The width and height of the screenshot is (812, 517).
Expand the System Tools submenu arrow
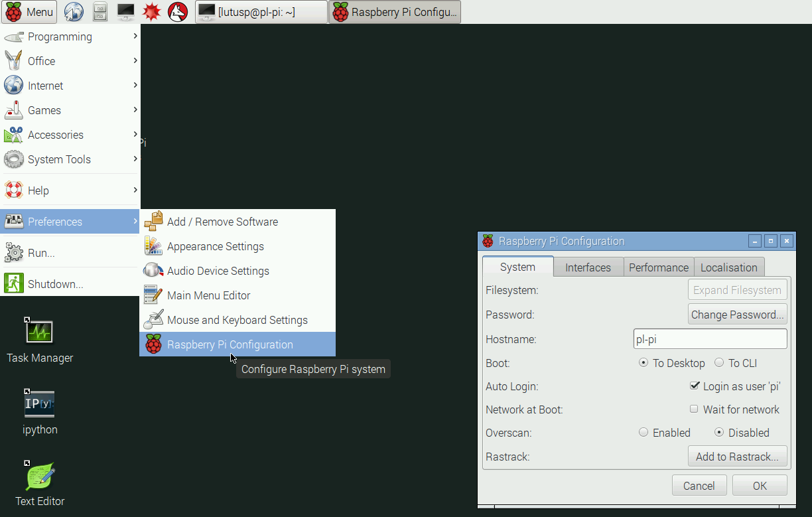click(x=135, y=159)
